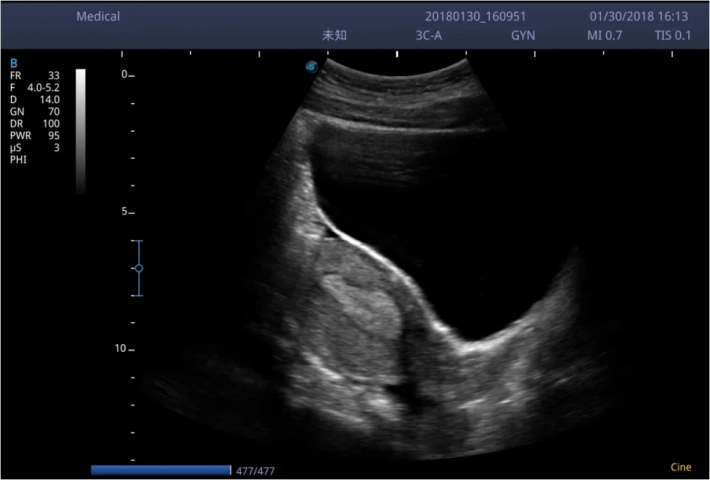Click the blue cine progress bar
This screenshot has height=480, width=710.
coord(160,469)
